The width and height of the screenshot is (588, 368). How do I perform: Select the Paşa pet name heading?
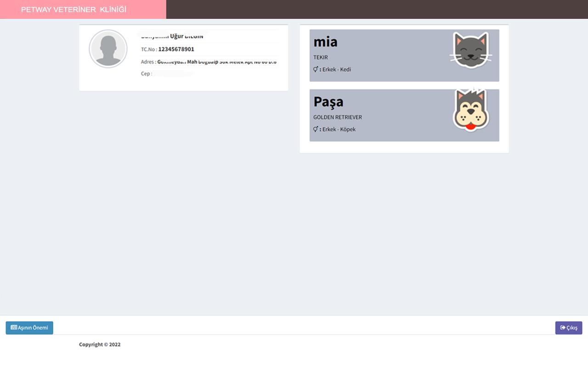tap(328, 102)
